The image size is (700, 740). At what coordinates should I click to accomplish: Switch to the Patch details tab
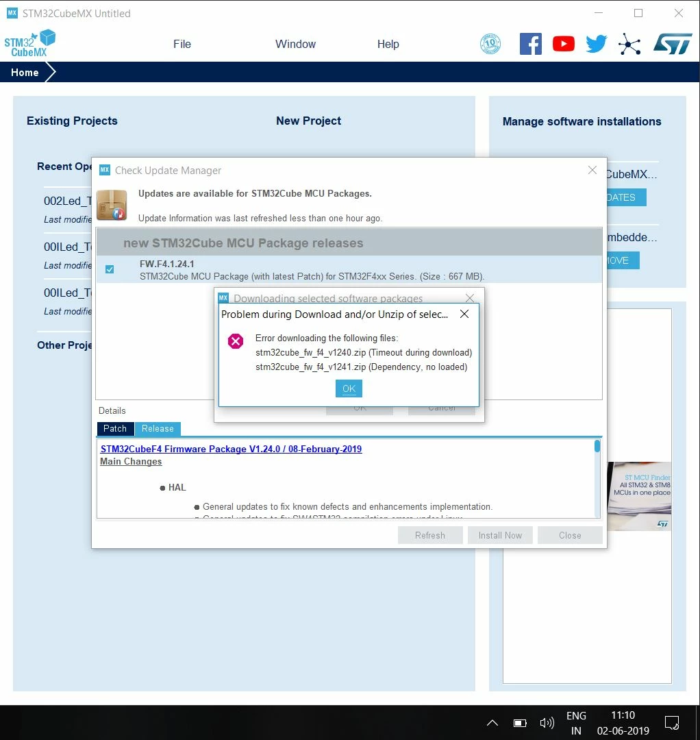[x=115, y=428]
